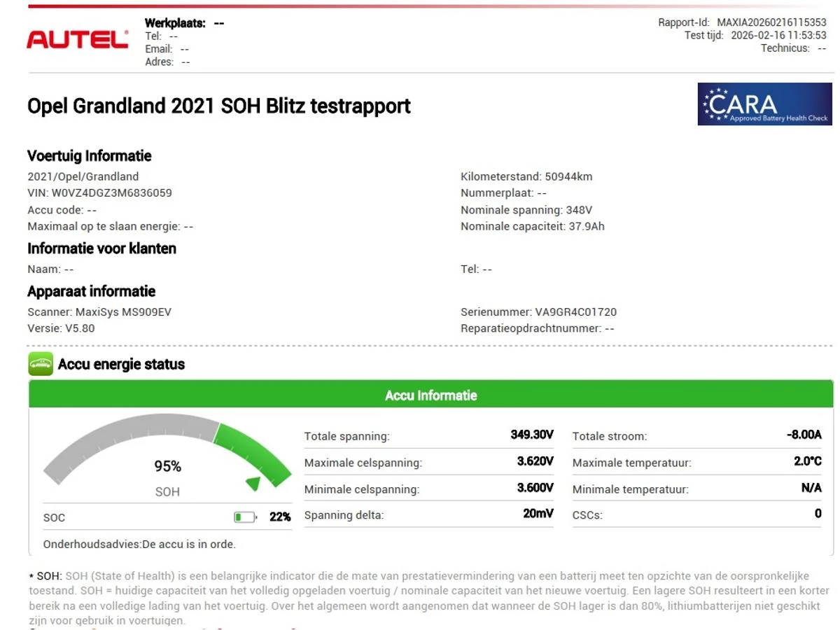The width and height of the screenshot is (840, 630).
Task: Open the CARA Approved Battery Health Check badge
Action: click(x=764, y=104)
